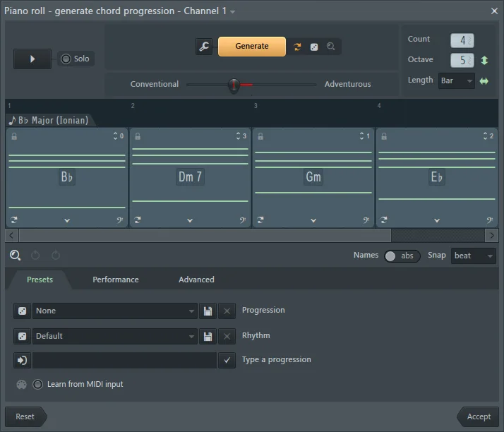Click the scrollbar right arrow
504x432 pixels.
(492, 236)
